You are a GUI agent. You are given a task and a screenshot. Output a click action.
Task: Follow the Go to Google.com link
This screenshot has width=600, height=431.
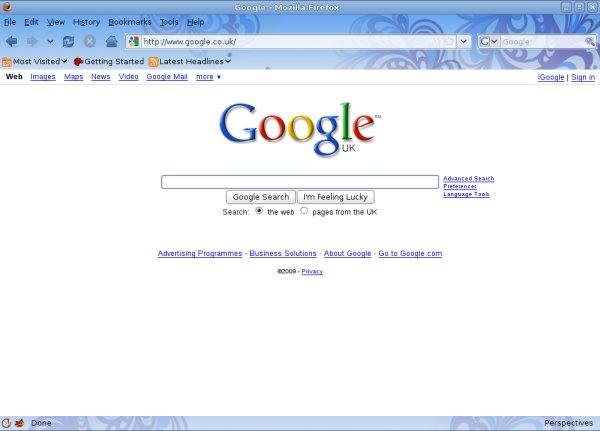tap(410, 253)
